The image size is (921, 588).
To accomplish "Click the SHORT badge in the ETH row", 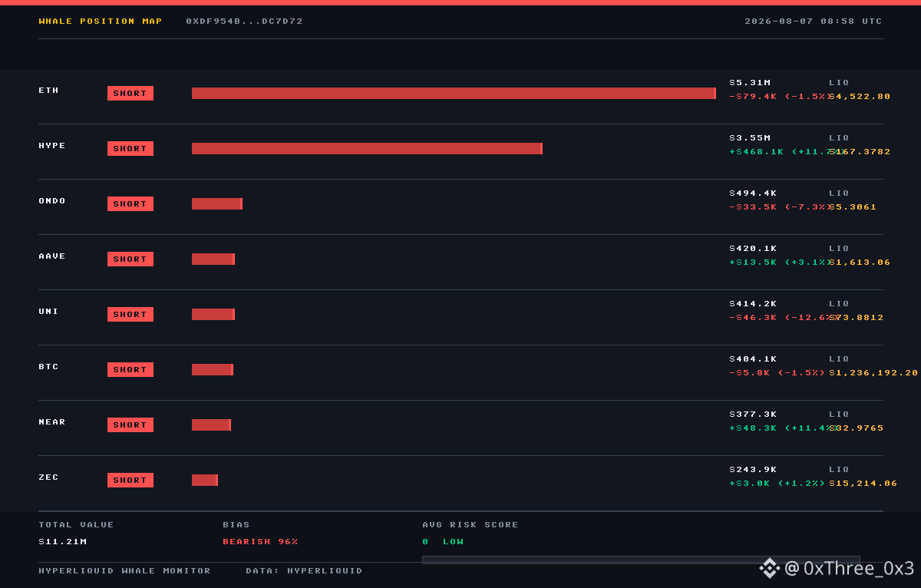I will (130, 94).
